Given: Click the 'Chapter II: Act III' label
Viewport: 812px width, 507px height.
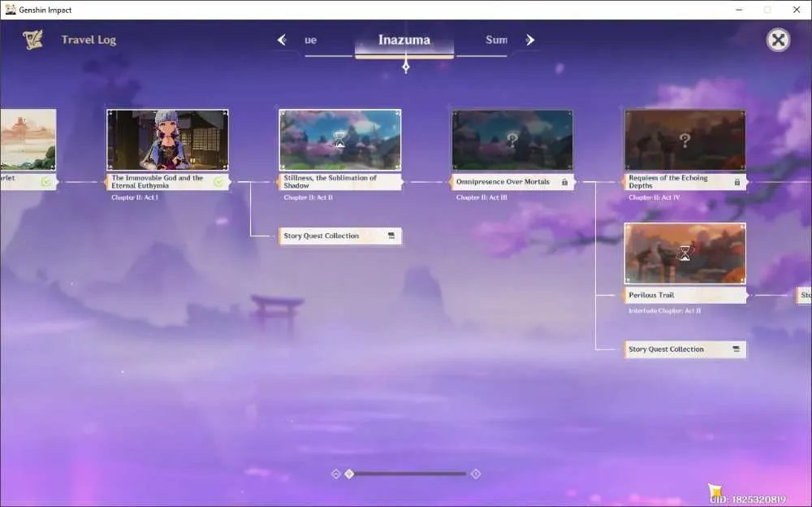Looking at the screenshot, I should (x=482, y=197).
